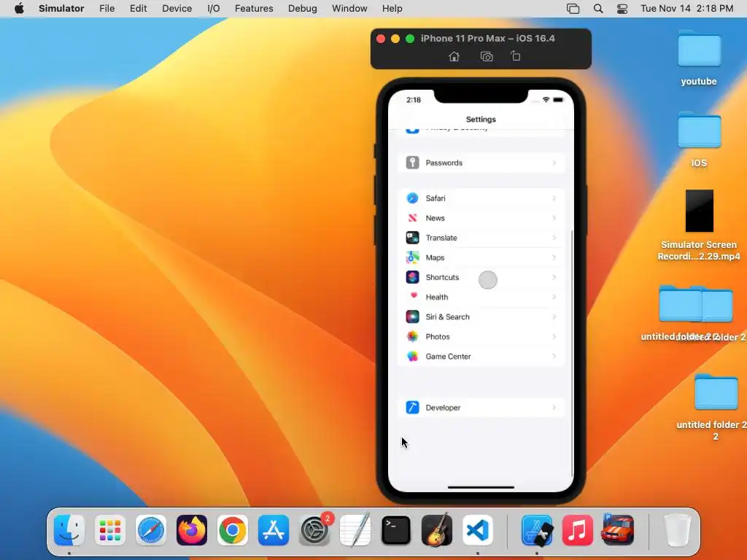Expand Maps row chevron
This screenshot has width=747, height=560.
[x=554, y=257]
